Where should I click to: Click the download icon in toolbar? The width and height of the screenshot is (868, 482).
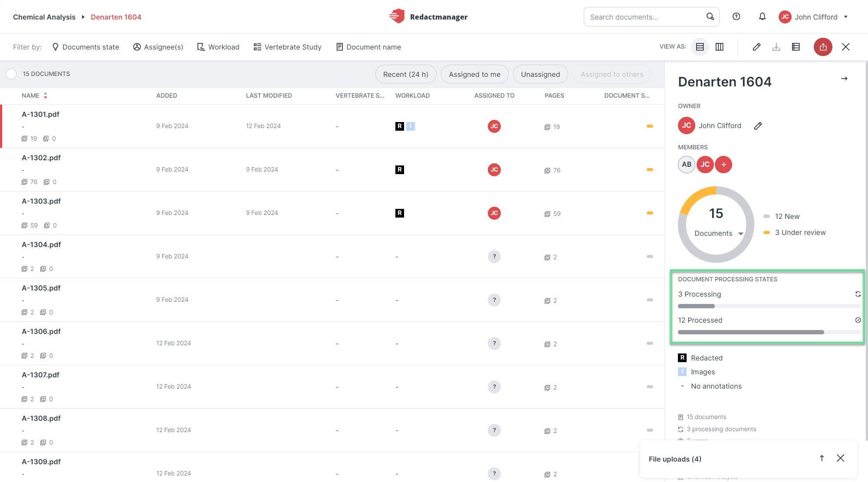(x=776, y=47)
